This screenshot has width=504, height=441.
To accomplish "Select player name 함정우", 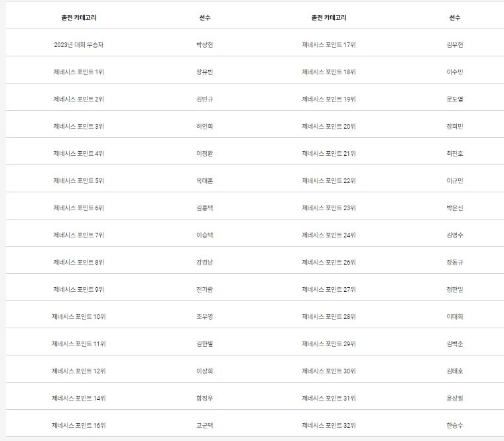I will pyautogui.click(x=205, y=398).
